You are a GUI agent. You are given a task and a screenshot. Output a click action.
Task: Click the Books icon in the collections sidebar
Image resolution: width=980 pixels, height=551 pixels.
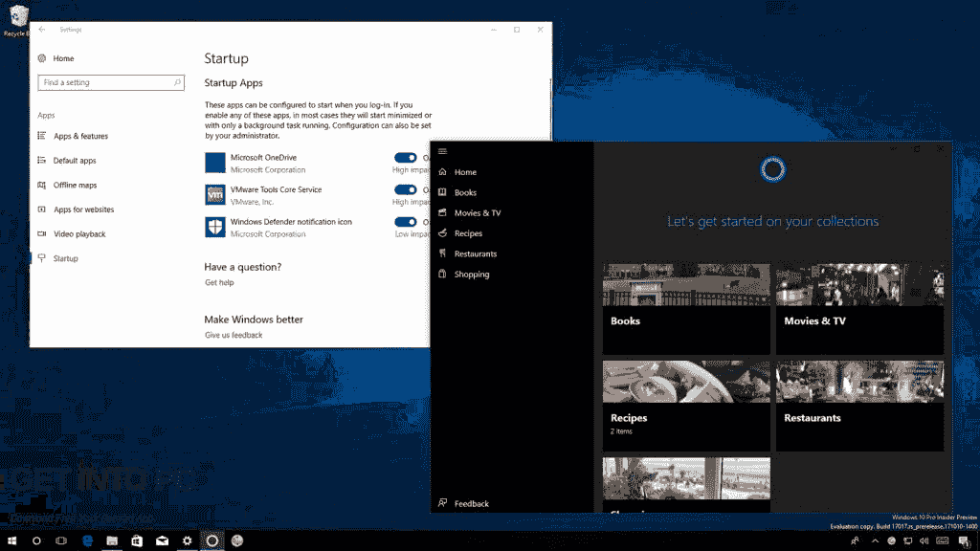(442, 191)
